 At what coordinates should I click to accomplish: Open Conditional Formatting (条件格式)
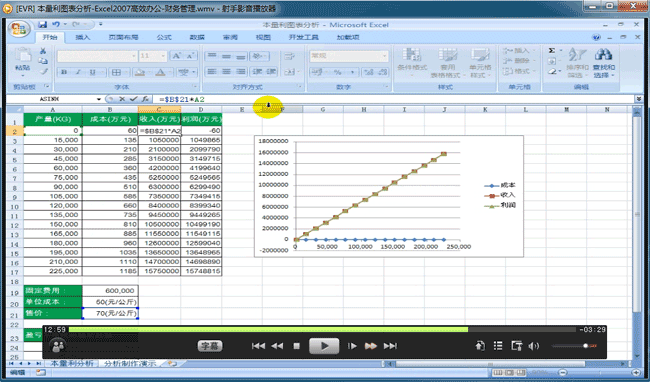point(412,63)
